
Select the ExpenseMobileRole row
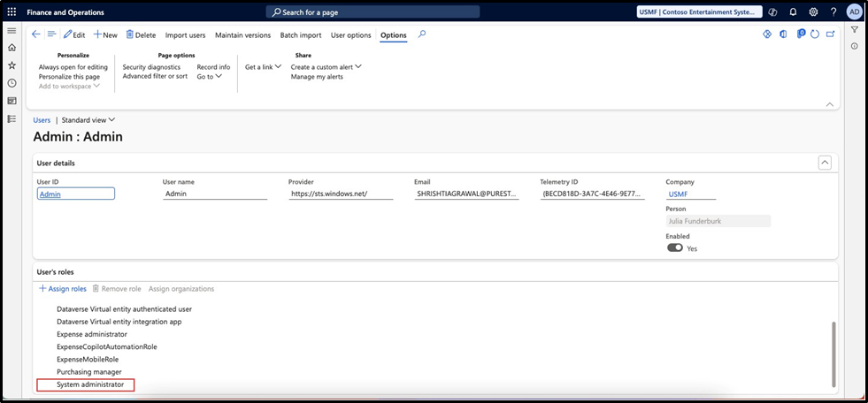pyautogui.click(x=88, y=360)
